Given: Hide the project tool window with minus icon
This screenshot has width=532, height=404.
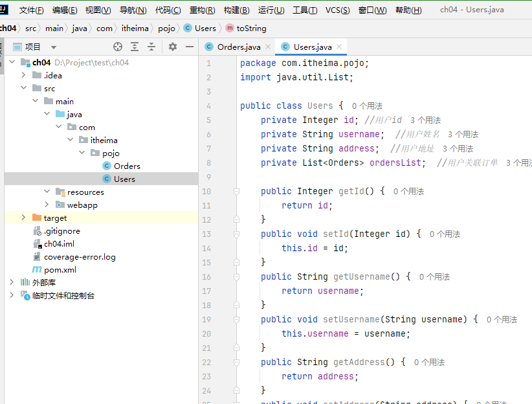Looking at the screenshot, I should click(190, 47).
